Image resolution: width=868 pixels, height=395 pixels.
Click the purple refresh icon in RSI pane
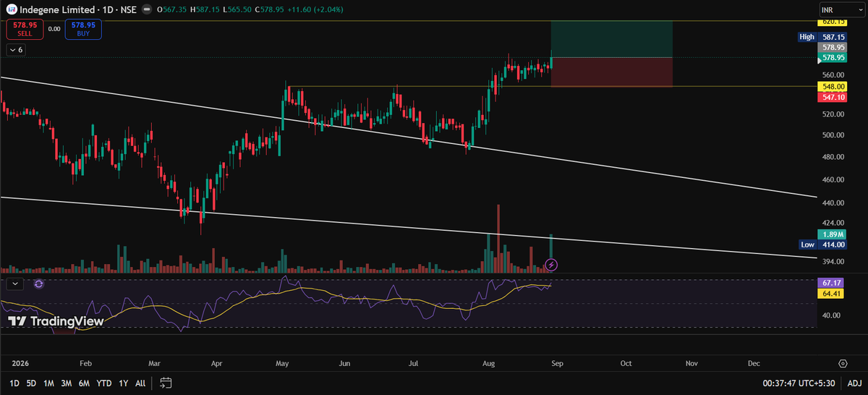coord(38,284)
